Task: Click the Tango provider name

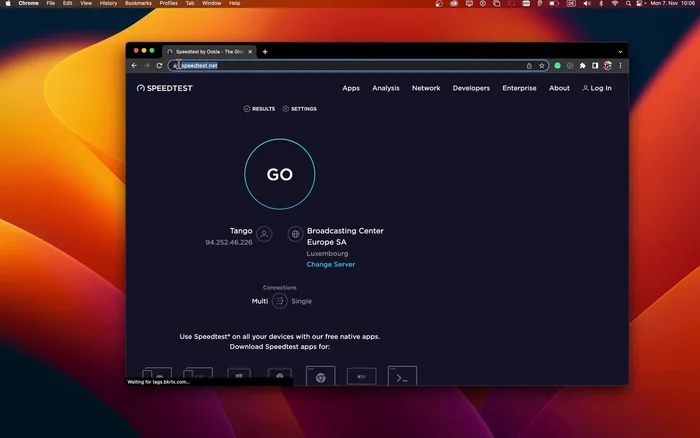Action: [241, 231]
